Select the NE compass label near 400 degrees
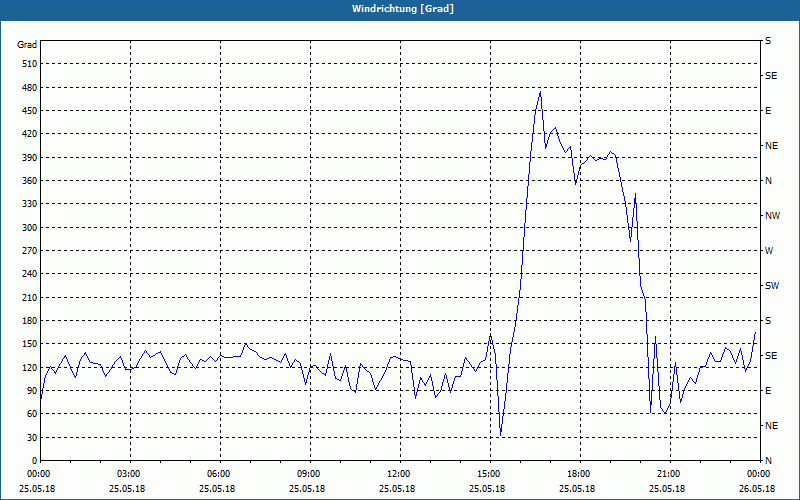 coord(771,146)
